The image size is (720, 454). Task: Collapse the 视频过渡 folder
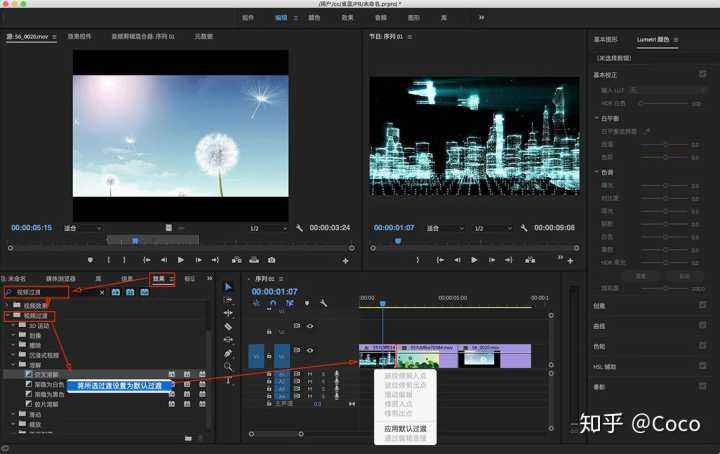click(x=8, y=316)
